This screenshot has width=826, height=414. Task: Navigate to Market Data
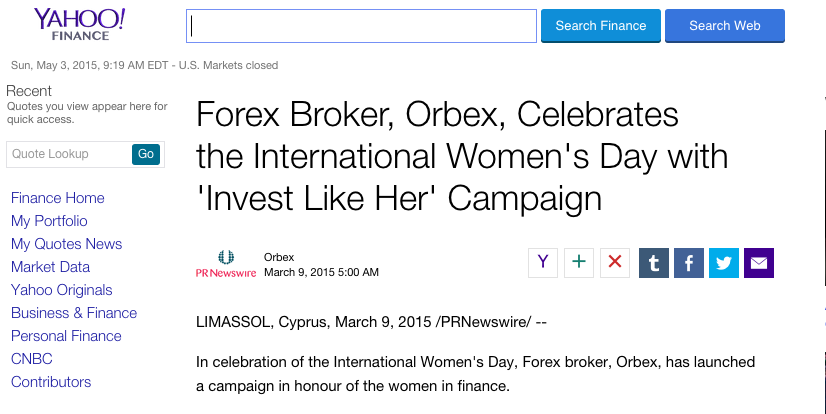(x=50, y=267)
